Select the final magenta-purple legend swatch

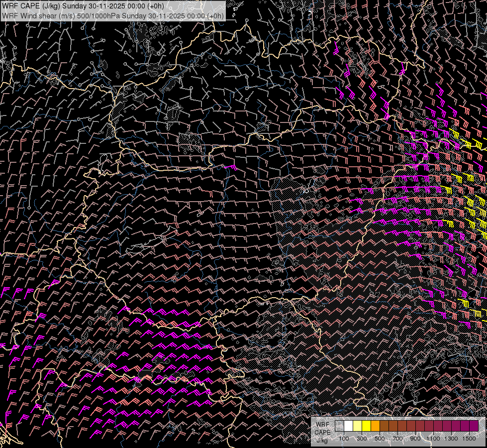(474, 426)
